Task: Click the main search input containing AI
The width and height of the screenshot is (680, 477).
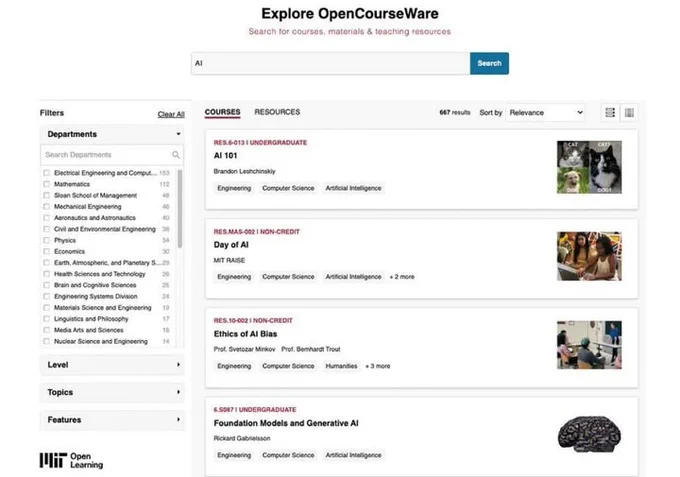Action: [x=330, y=63]
